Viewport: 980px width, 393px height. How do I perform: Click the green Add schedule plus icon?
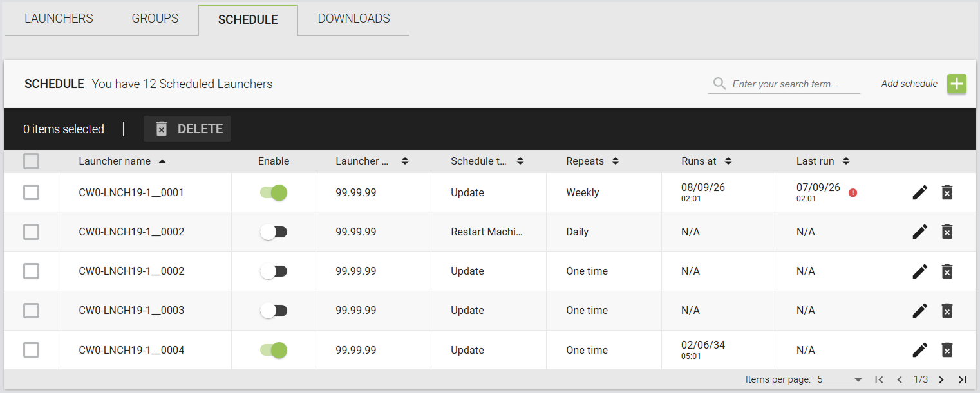[x=956, y=84]
